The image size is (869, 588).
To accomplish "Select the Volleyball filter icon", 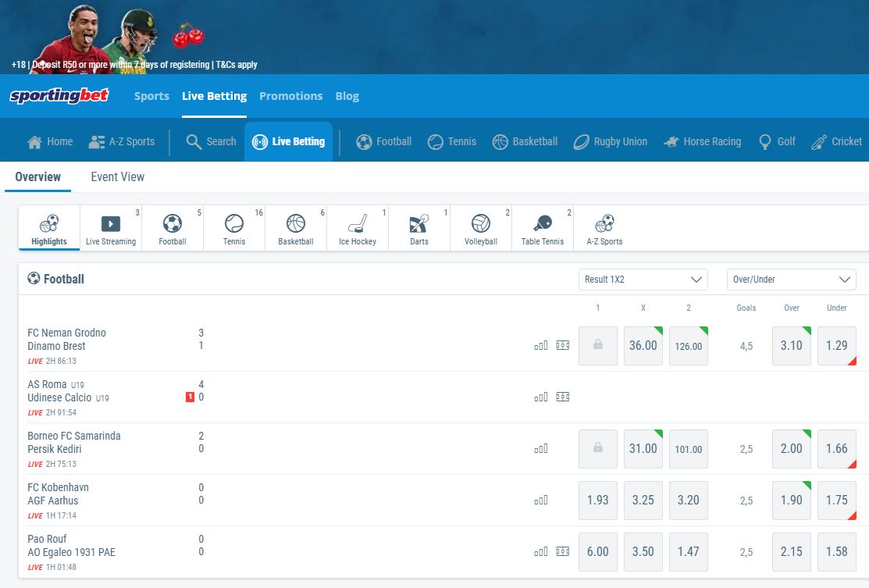I will point(481,228).
